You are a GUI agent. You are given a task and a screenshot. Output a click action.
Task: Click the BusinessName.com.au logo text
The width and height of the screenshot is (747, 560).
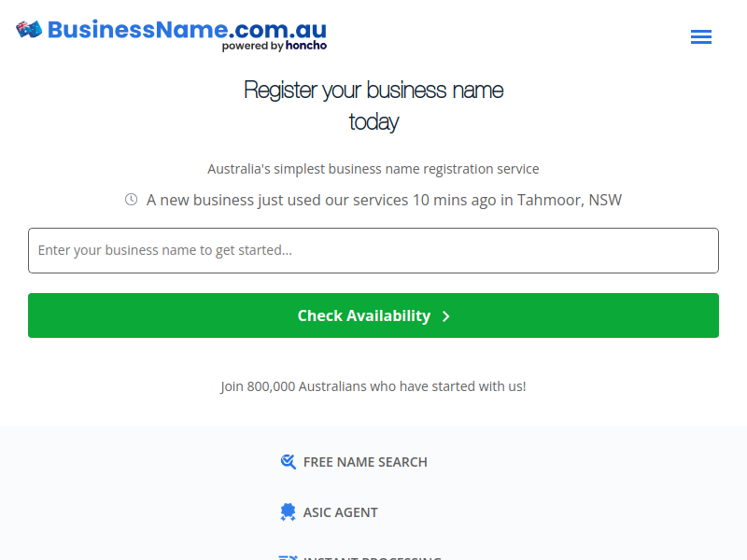point(187,30)
